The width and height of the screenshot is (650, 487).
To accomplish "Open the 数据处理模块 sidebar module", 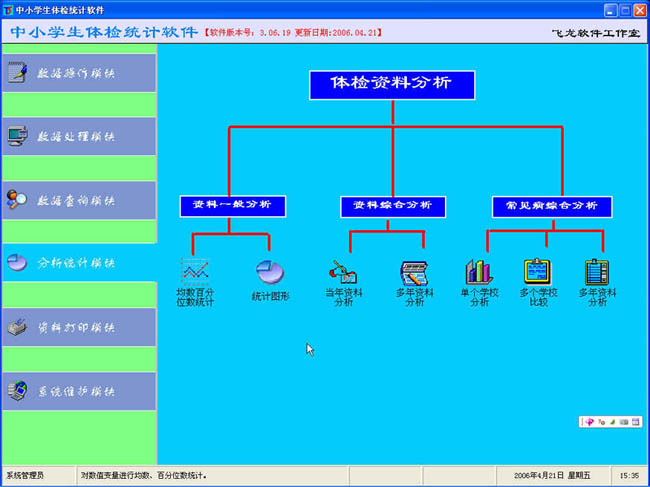I will (79, 136).
